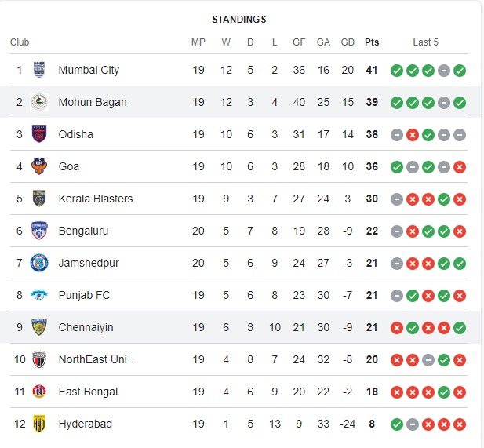Click the GD column header
The height and width of the screenshot is (448, 484).
click(348, 42)
